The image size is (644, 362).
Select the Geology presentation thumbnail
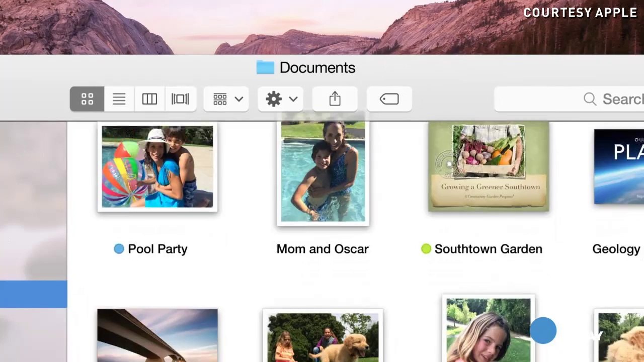[x=619, y=166]
